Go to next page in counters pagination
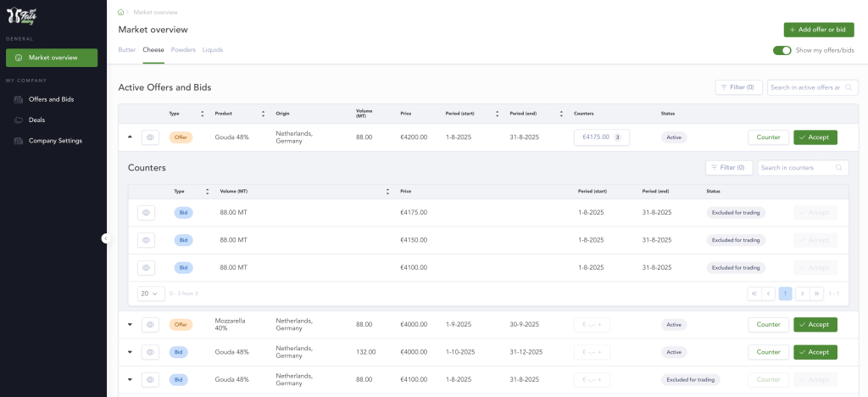868x397 pixels. coord(802,294)
